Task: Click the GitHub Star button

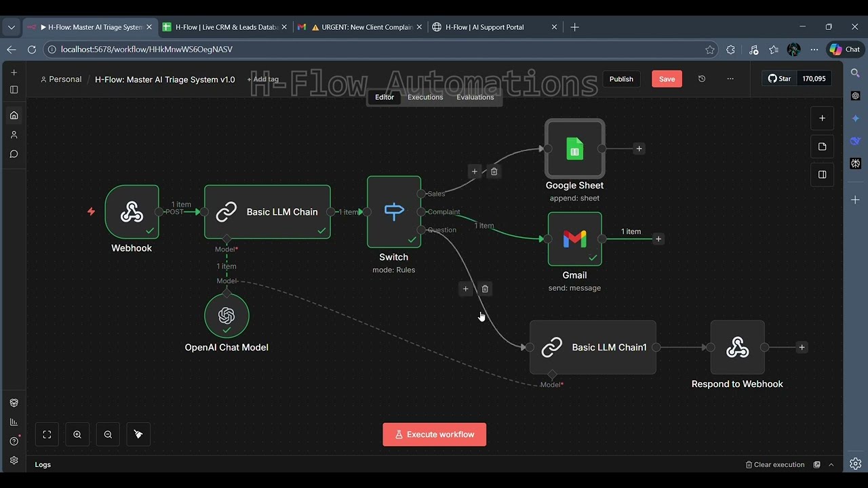Action: pos(779,79)
